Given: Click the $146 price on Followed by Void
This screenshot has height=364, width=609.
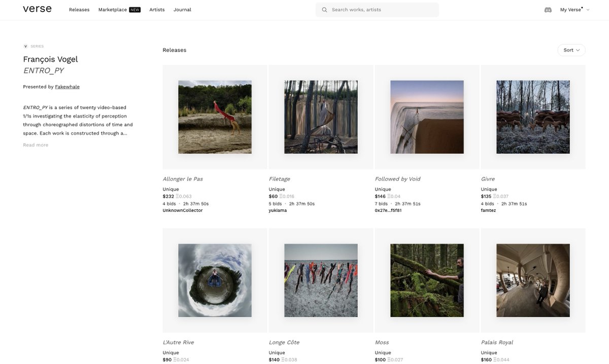Looking at the screenshot, I should click(380, 196).
